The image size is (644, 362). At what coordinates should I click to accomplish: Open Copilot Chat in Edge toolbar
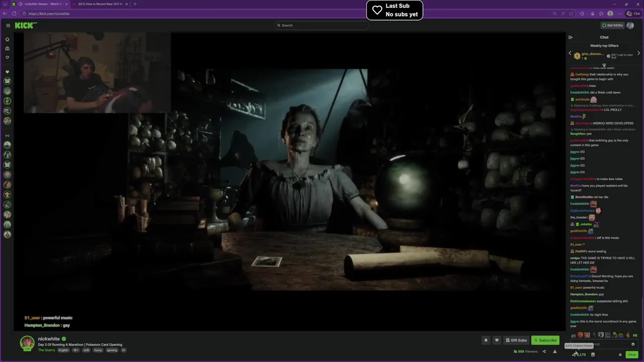(x=633, y=14)
